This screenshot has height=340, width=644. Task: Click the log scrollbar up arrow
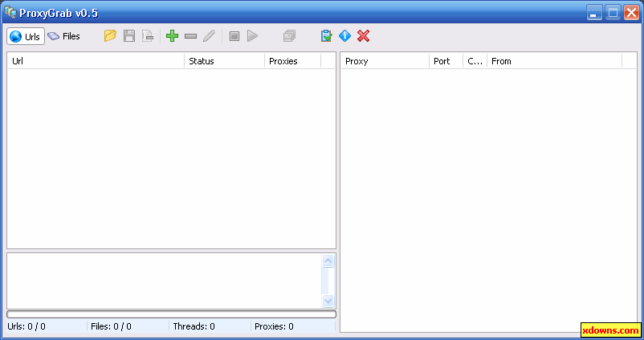click(328, 260)
